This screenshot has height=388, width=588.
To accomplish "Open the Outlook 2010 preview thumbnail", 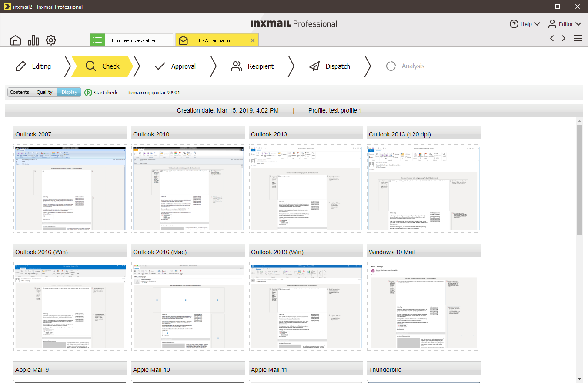I will pyautogui.click(x=188, y=188).
